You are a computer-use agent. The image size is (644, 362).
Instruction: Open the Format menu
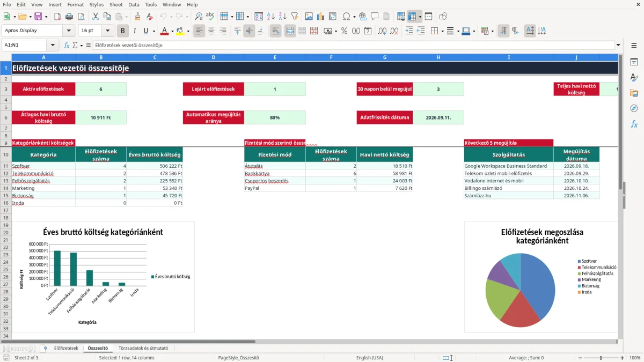75,4
